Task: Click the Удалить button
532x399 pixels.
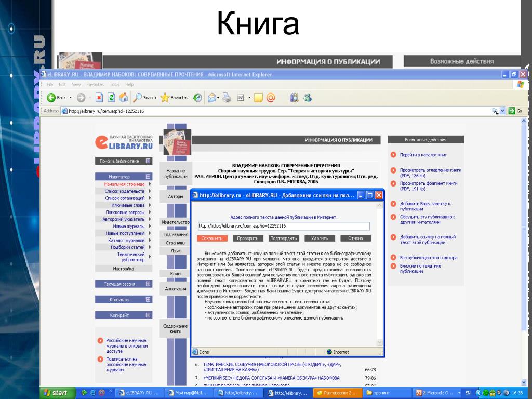Action: coord(320,238)
